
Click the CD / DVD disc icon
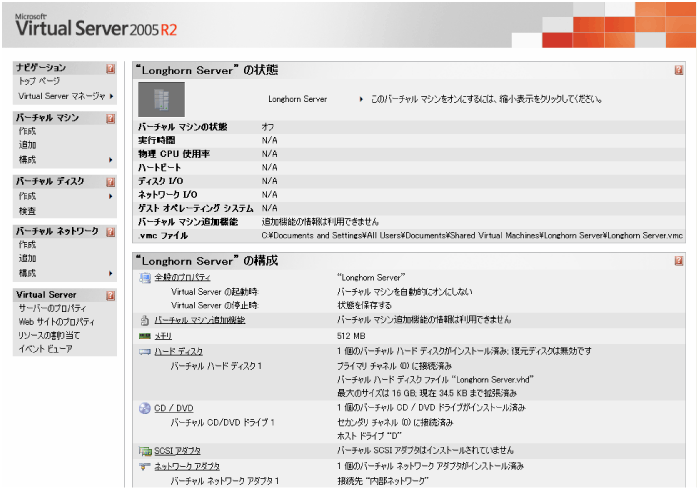(x=145, y=408)
